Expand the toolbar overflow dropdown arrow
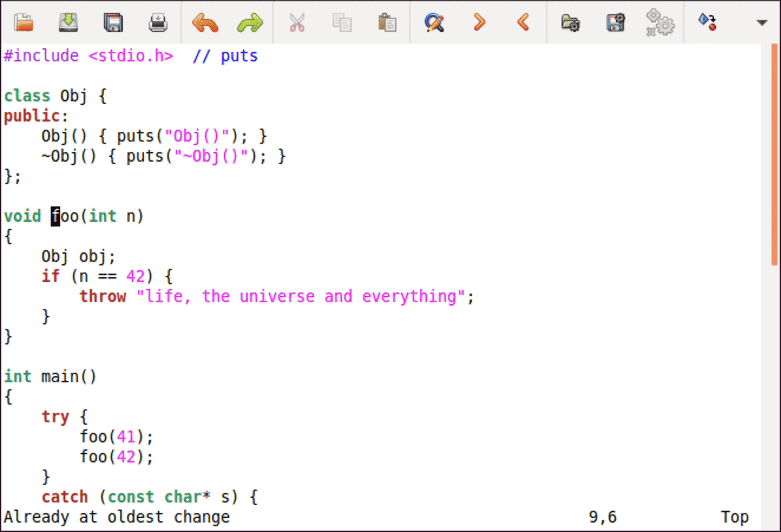Image resolution: width=781 pixels, height=532 pixels. pos(762,22)
